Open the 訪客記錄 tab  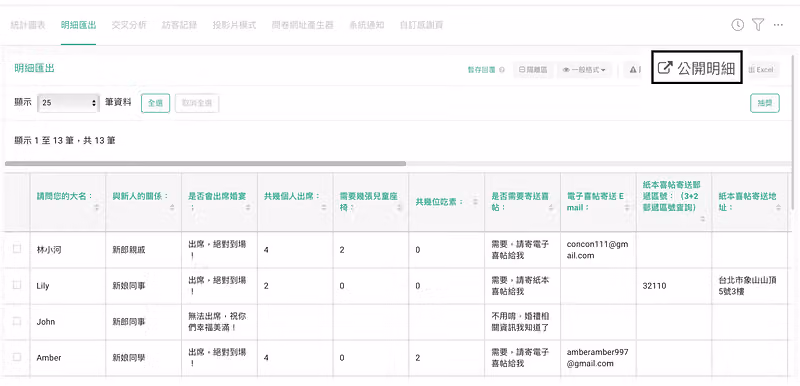click(179, 24)
